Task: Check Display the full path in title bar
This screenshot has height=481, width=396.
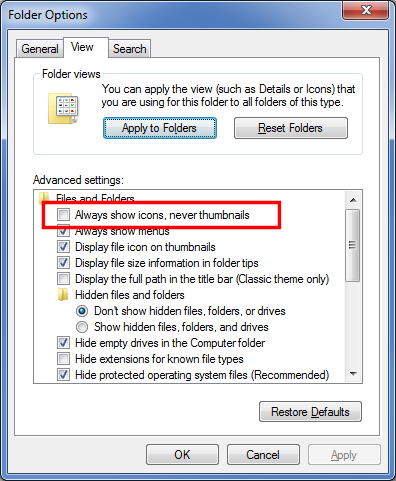Action: point(63,279)
